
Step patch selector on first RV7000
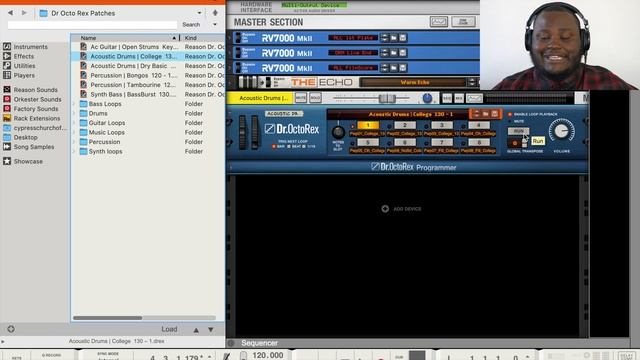point(384,38)
